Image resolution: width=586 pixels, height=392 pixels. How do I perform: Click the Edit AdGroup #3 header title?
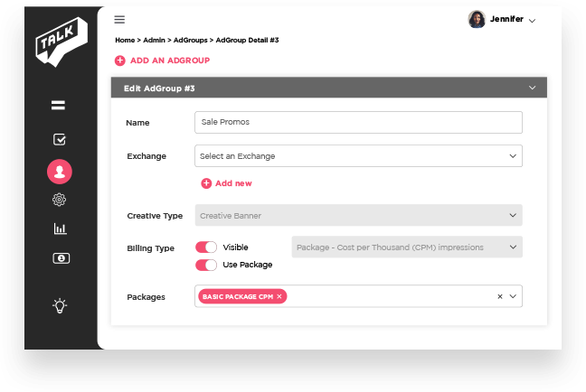click(x=159, y=89)
